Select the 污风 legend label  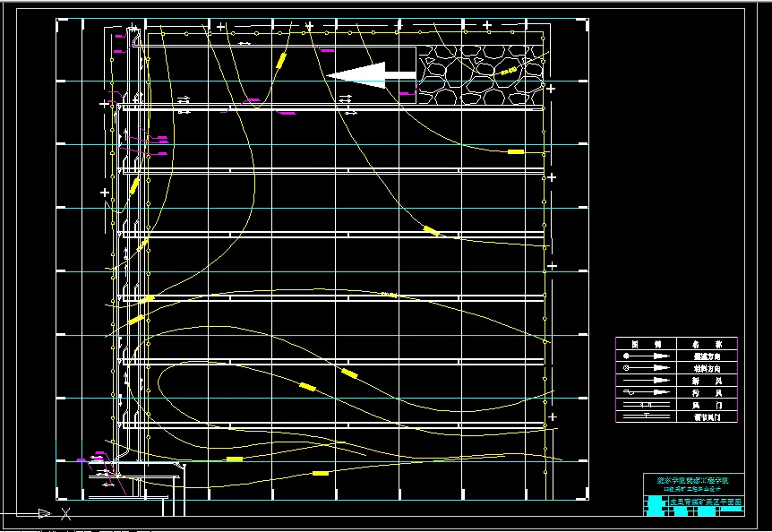click(x=707, y=392)
